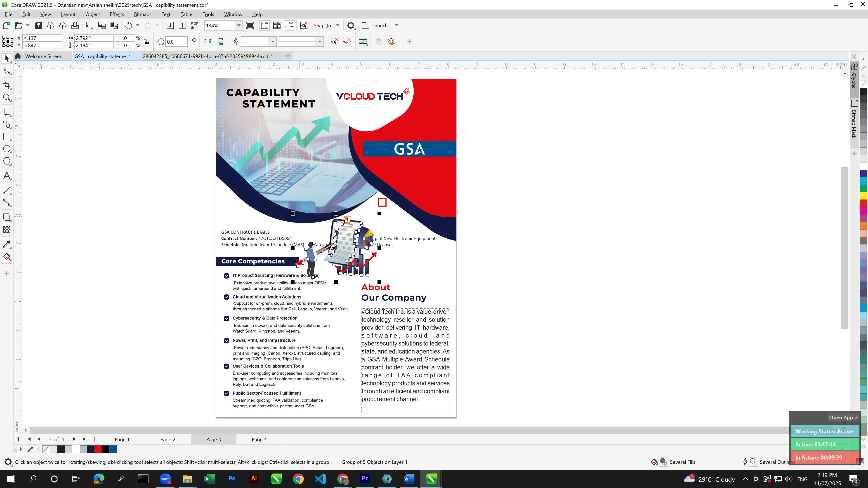The height and width of the screenshot is (488, 868).
Task: Click the Full-screen preview icon
Action: [x=250, y=25]
